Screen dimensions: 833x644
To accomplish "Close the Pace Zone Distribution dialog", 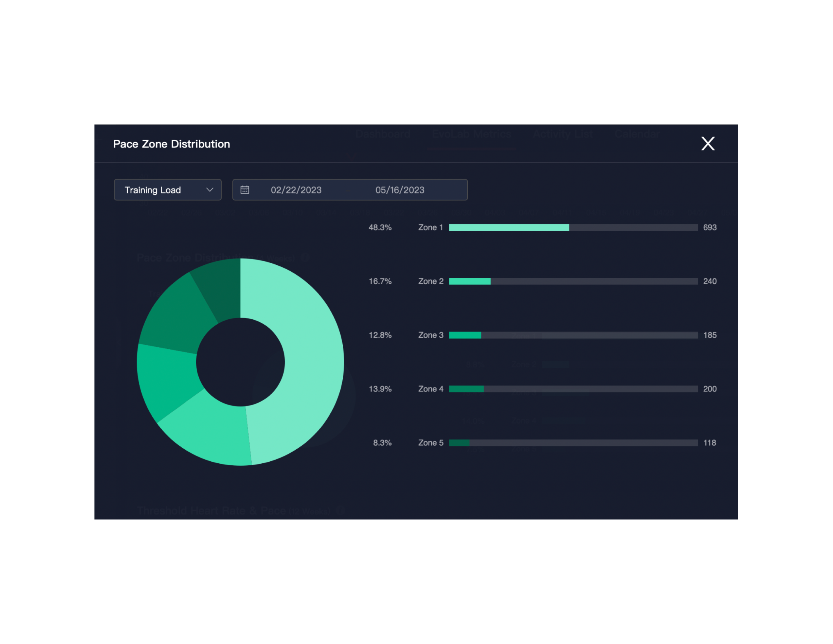I will coord(708,144).
